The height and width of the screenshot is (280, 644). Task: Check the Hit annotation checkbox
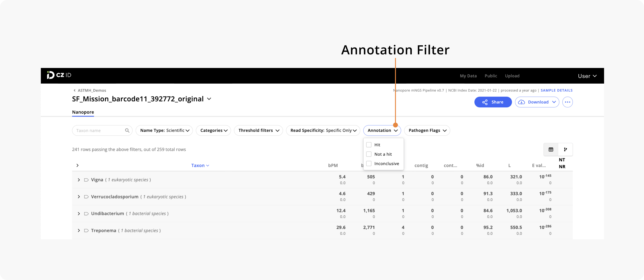(x=369, y=145)
